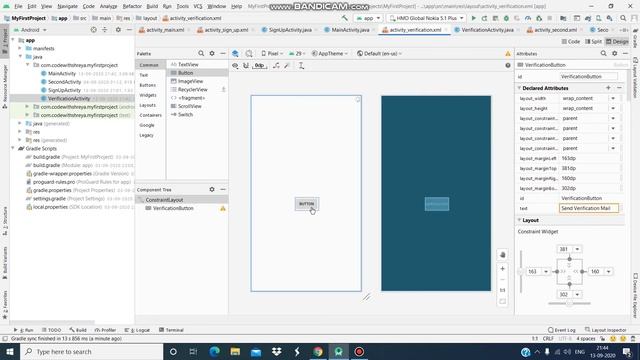This screenshot has height=360, width=640.
Task: Open Dropbox from the taskbar
Action: tap(276, 351)
